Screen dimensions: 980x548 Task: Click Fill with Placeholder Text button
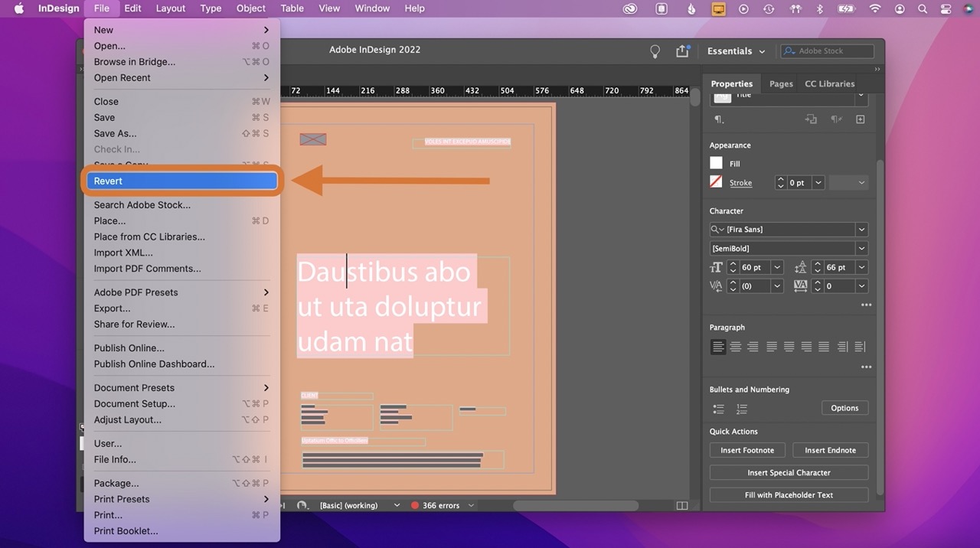point(789,494)
